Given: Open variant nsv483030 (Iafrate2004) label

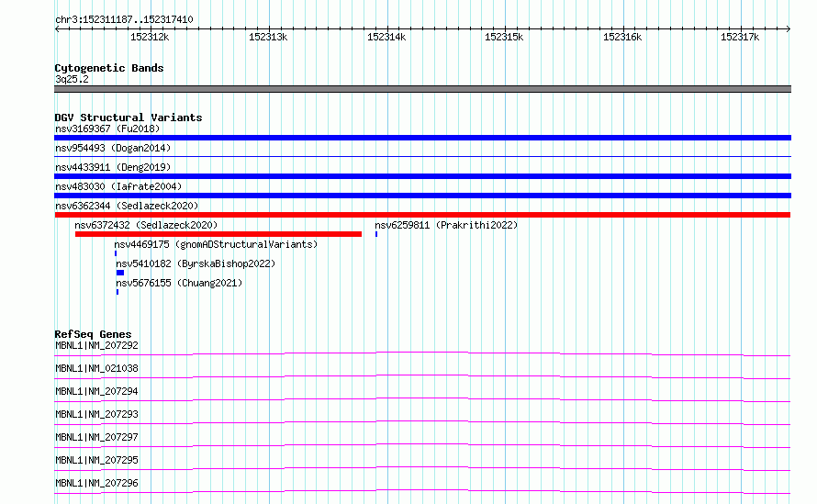Looking at the screenshot, I should (x=118, y=186).
